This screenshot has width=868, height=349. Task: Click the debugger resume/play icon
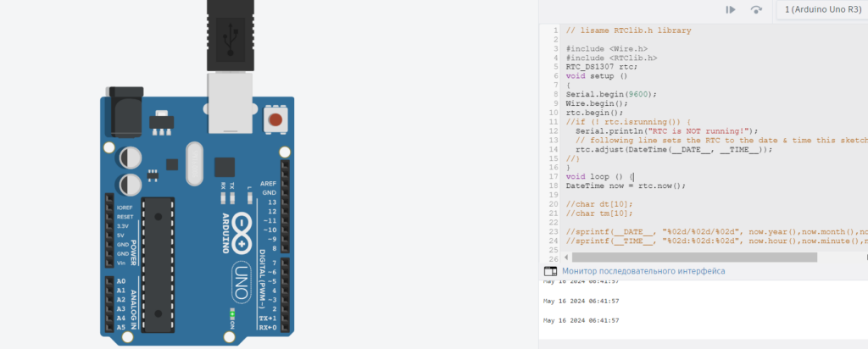[731, 10]
